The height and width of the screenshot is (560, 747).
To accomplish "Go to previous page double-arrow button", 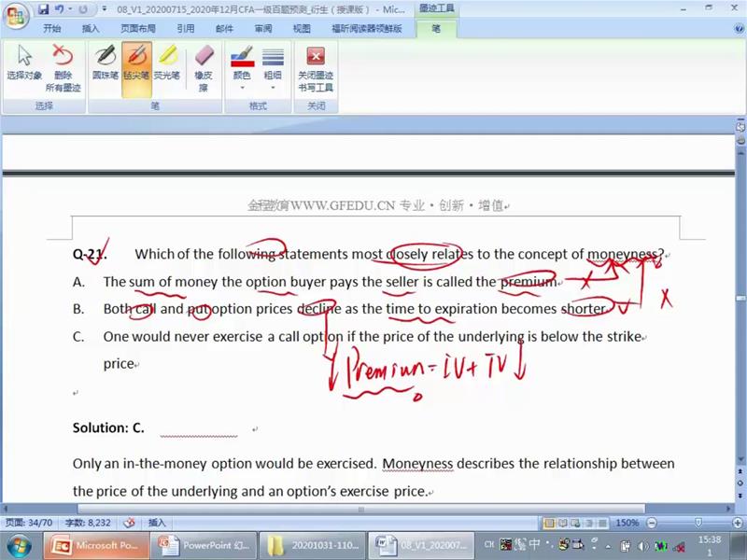I will 740,471.
